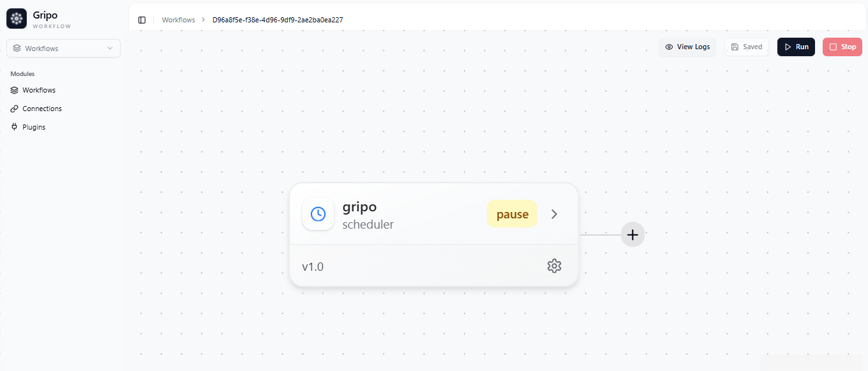The image size is (868, 371).
Task: Run the workflow
Action: [796, 47]
